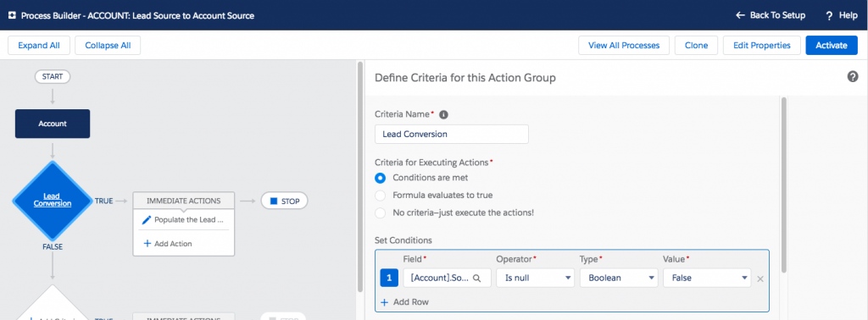The height and width of the screenshot is (320, 868).
Task: Click the Set Conditions heading
Action: (403, 240)
